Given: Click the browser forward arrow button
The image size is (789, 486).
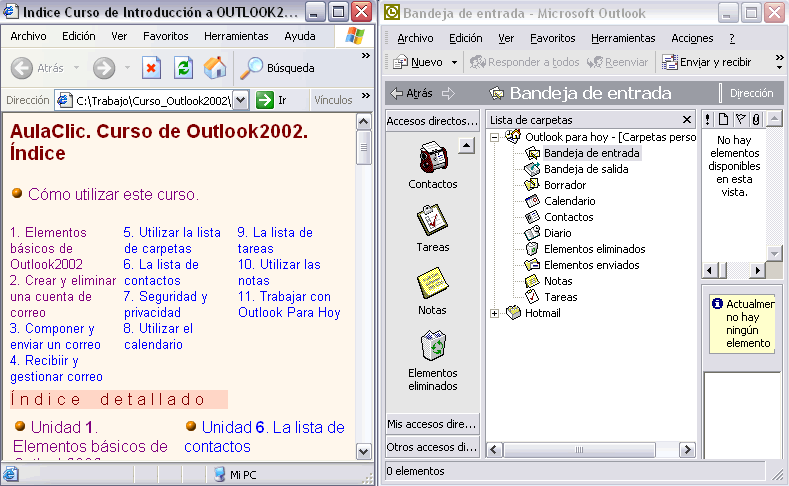Looking at the screenshot, I should [104, 68].
